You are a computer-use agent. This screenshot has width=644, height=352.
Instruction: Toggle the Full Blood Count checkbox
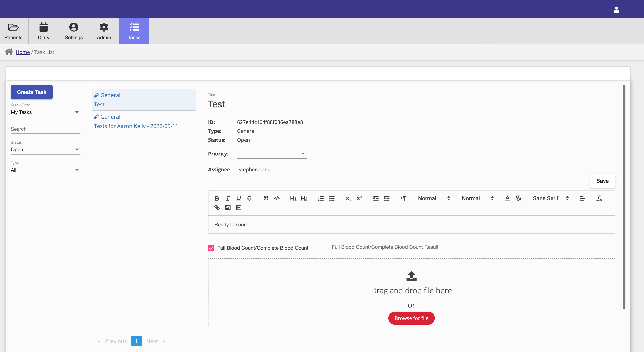(x=211, y=248)
